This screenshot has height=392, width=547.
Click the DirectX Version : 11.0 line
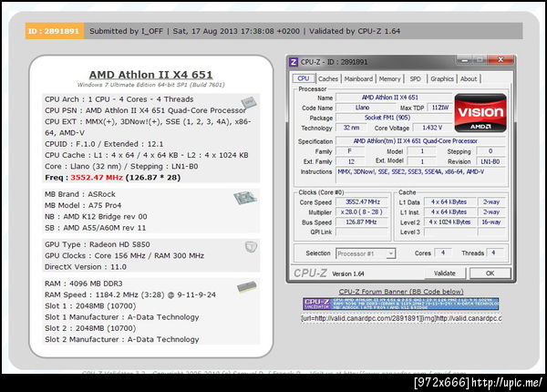86,267
